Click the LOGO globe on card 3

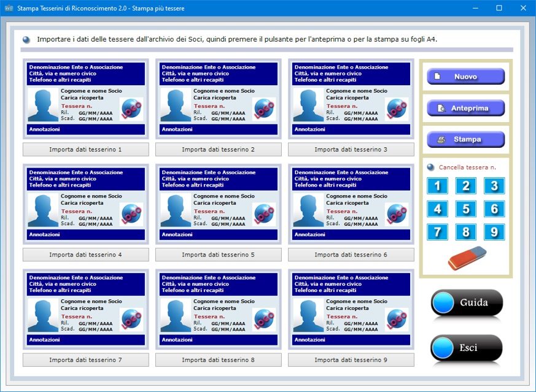coord(397,109)
